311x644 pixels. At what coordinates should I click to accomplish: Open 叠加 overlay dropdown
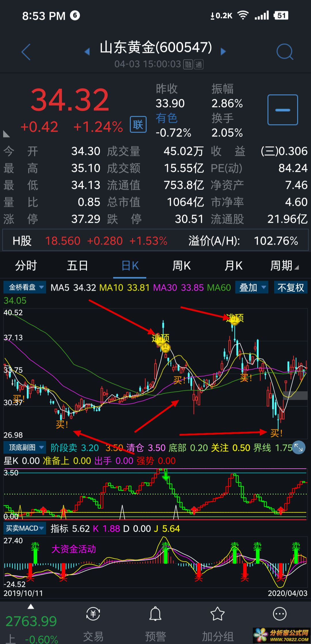252,287
